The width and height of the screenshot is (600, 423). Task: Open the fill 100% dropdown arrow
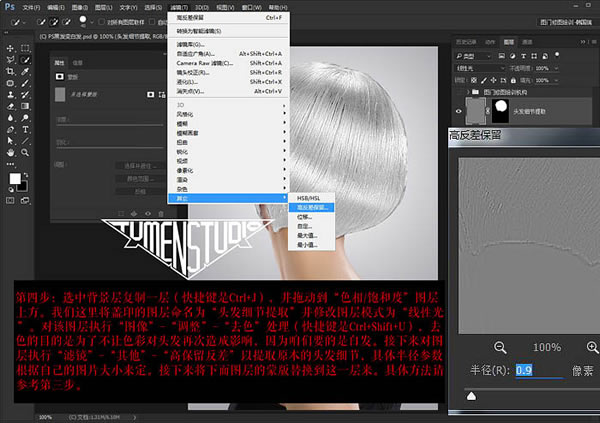(556, 80)
